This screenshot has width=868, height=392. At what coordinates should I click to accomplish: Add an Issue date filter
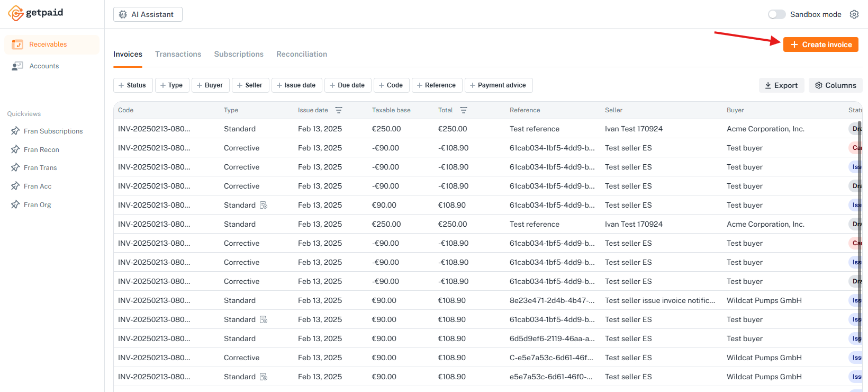pos(297,85)
